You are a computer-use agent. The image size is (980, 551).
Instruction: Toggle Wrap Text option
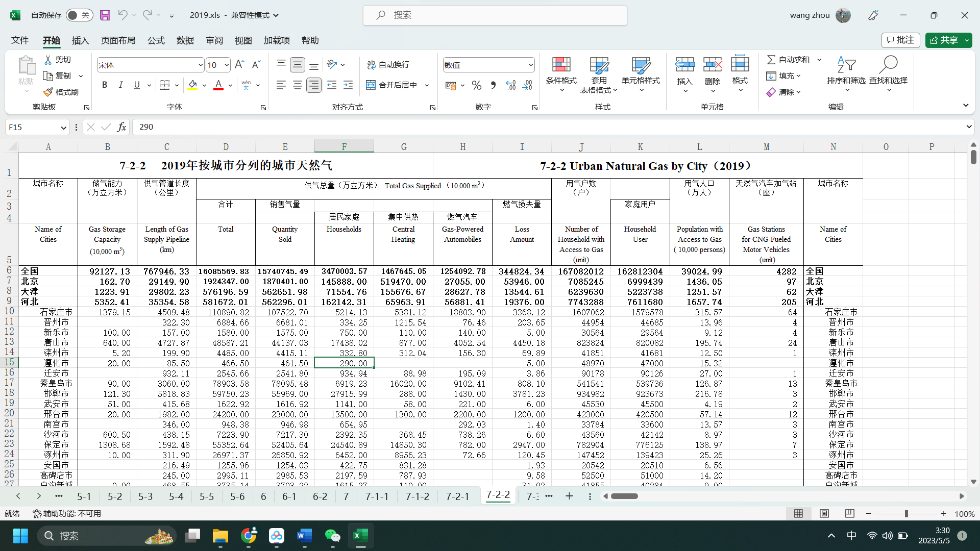point(388,65)
